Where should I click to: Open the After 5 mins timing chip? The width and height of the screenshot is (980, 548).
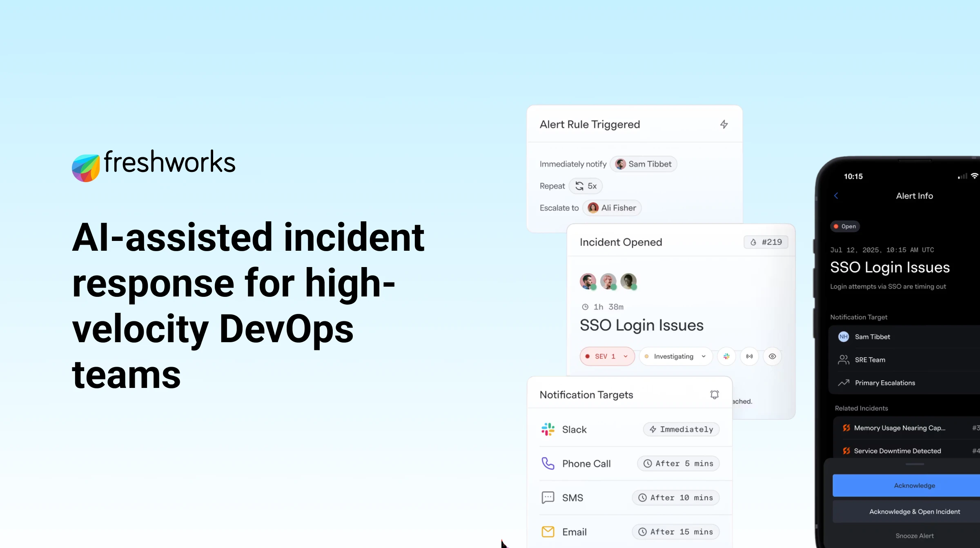tap(678, 463)
